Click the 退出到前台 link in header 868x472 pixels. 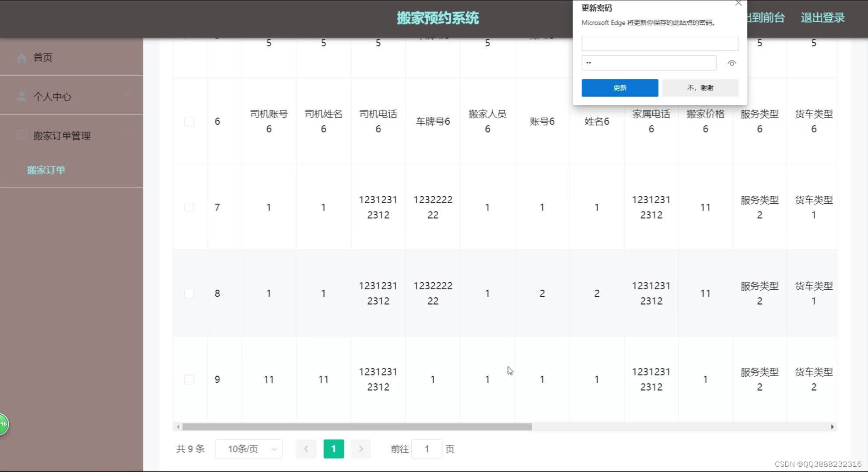coord(766,18)
